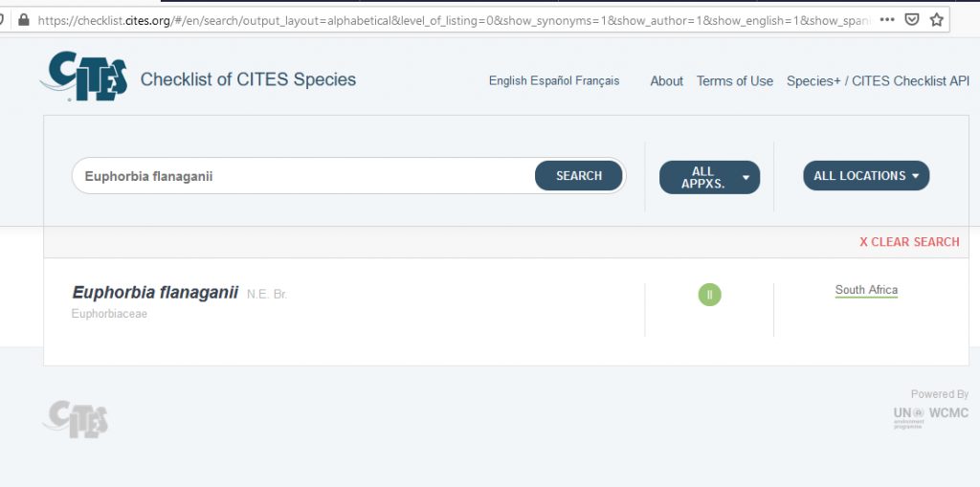
Task: Click the CITES logo in header
Action: pos(84,77)
